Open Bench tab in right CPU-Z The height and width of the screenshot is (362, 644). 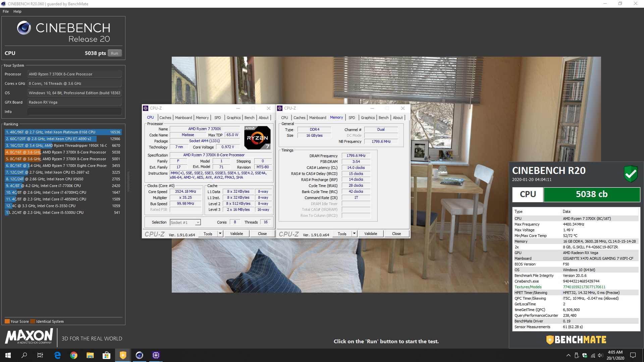(383, 118)
